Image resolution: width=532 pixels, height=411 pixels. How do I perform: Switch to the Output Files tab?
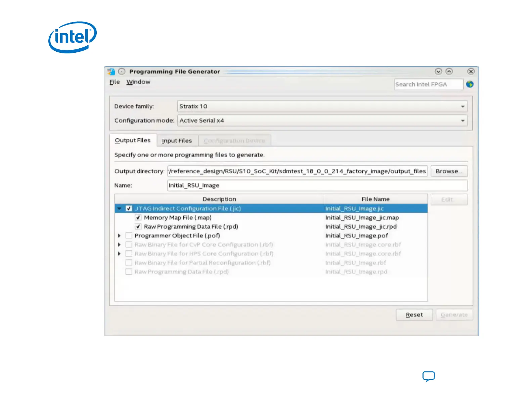coord(133,140)
